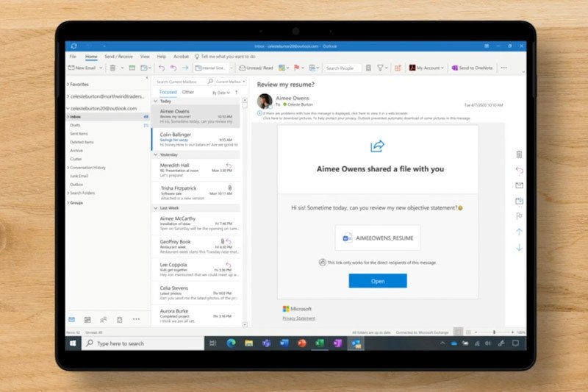Open the Send / Receive tab
Screen dimensions: 588x392
point(118,57)
